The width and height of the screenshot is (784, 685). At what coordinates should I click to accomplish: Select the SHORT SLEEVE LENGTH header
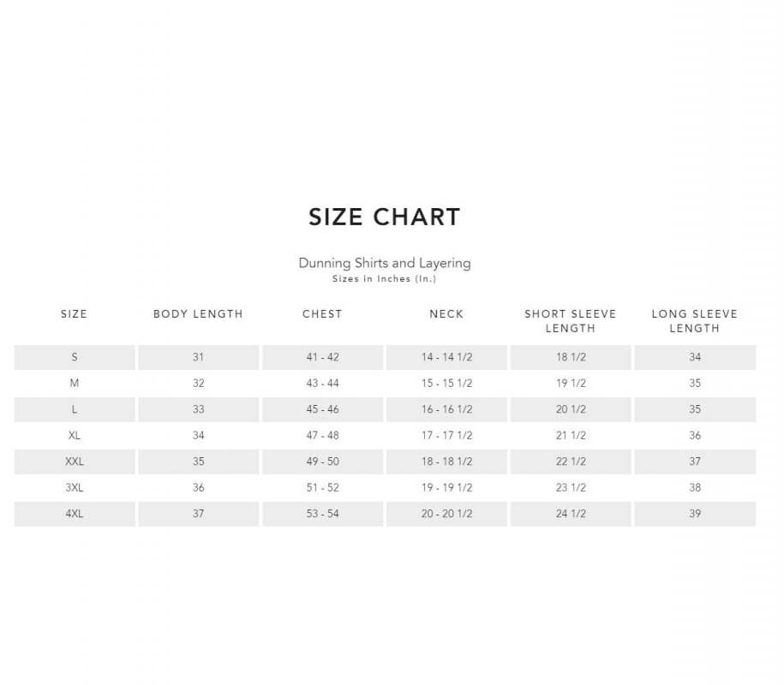coord(571,321)
